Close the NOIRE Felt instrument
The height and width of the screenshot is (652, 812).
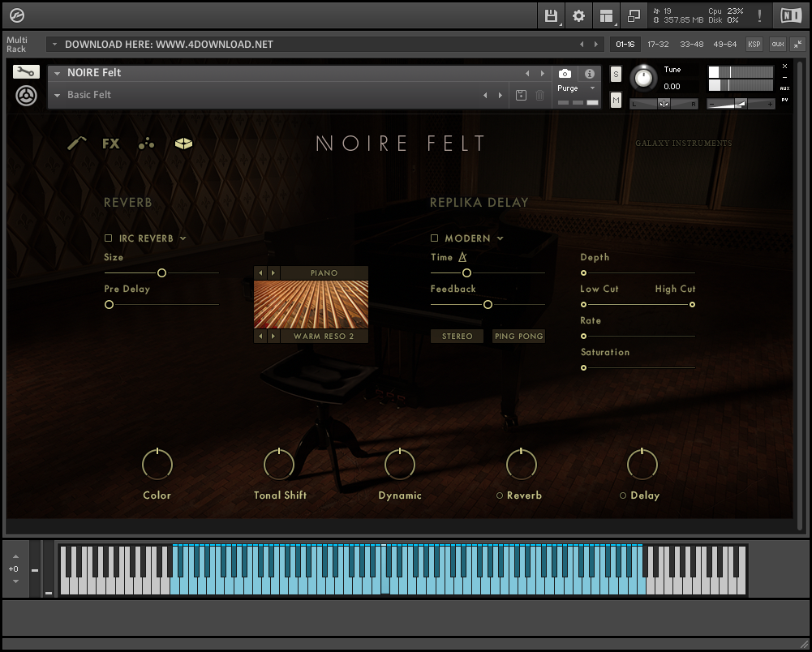click(784, 66)
